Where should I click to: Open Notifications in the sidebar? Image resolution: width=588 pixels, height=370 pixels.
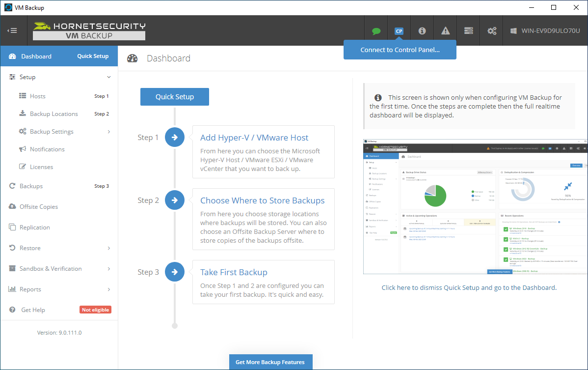tap(47, 149)
